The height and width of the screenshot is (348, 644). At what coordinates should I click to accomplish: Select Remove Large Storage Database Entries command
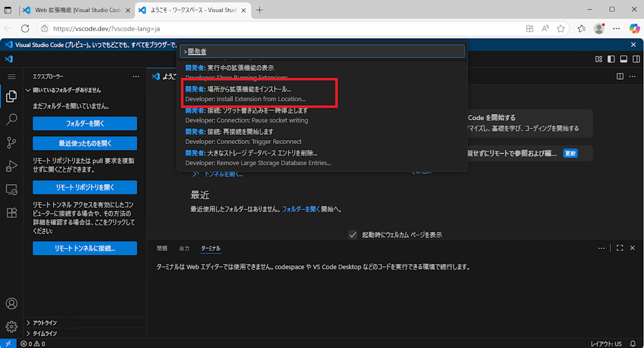322,157
